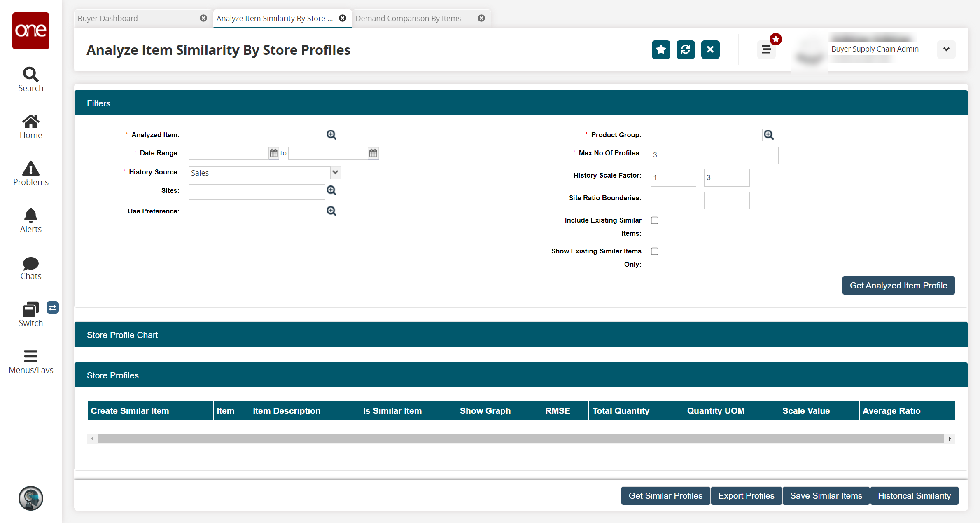This screenshot has height=523, width=980.
Task: Click the hamburger menu icon
Action: [x=766, y=49]
